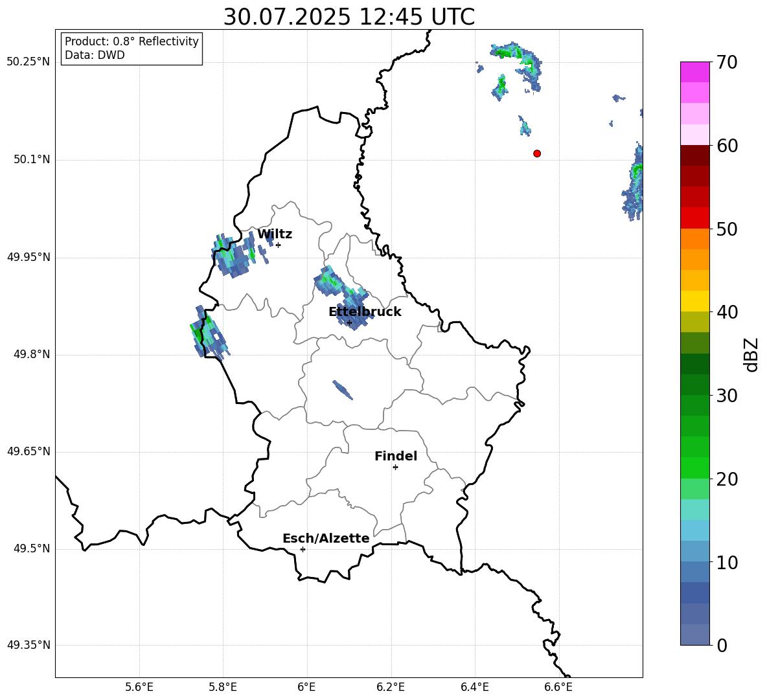Viewport: 767px width, 700px height.
Task: Select the Findel station label
Action: pos(396,456)
